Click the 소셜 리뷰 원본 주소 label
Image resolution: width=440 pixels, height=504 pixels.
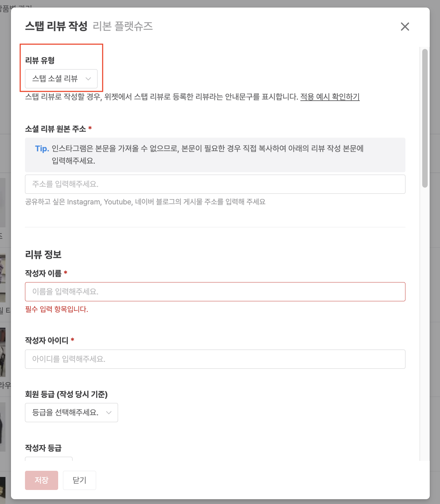pos(55,129)
